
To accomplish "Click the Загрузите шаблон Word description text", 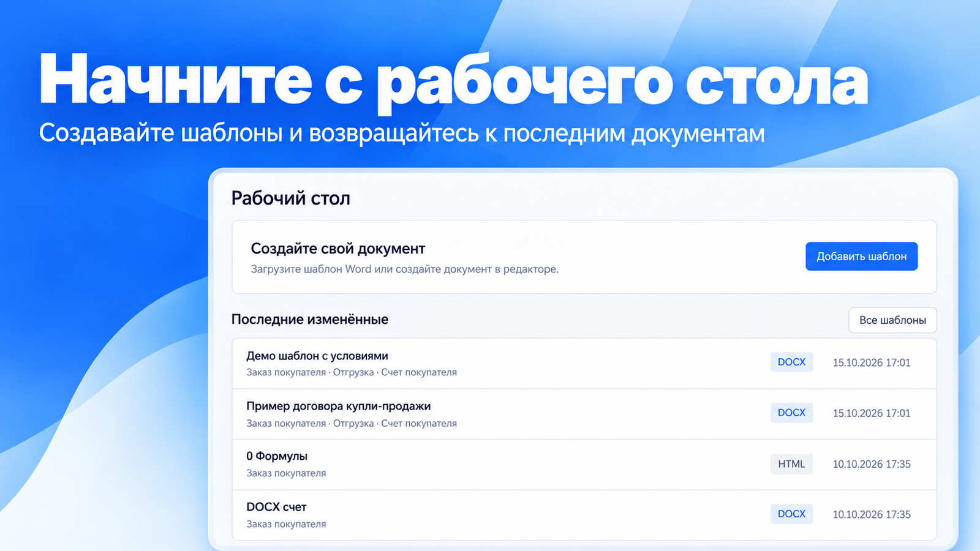I will pyautogui.click(x=405, y=269).
